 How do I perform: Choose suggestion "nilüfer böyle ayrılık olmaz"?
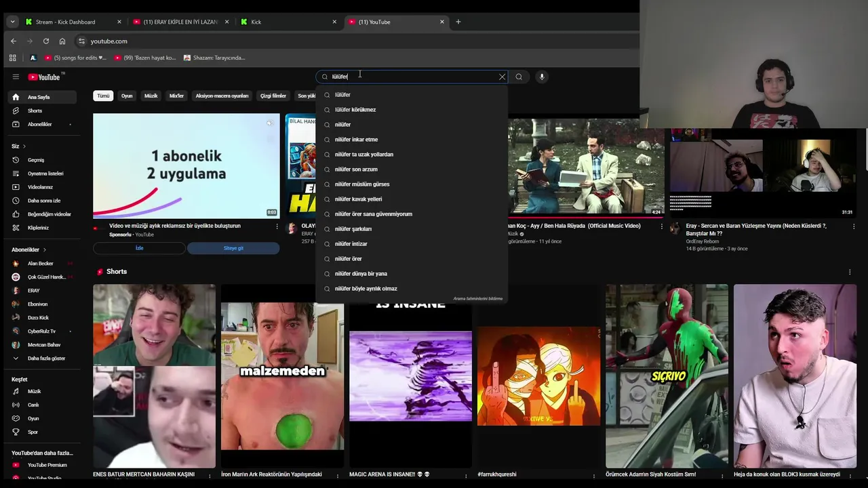tap(412, 289)
